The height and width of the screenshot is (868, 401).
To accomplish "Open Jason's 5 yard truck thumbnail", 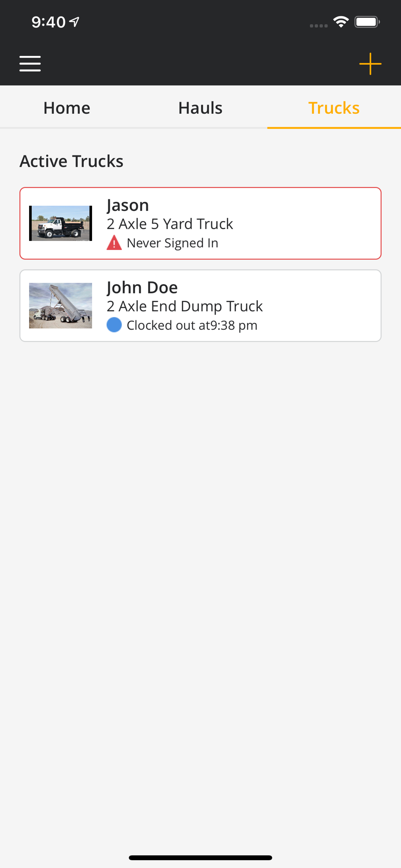I will 60,223.
